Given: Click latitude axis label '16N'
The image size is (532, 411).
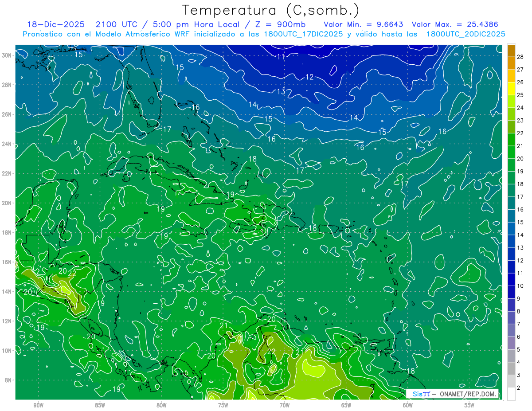Looking at the screenshot, I should pos(7,262).
